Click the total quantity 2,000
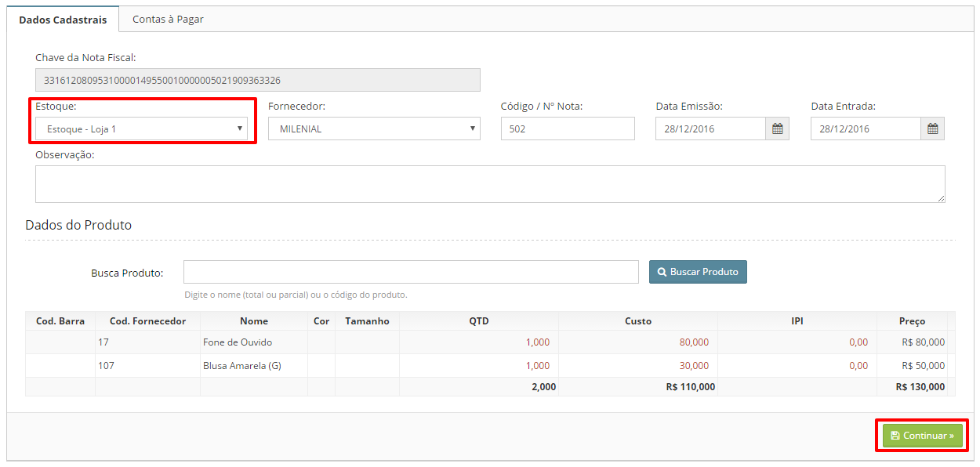Image resolution: width=980 pixels, height=467 pixels. point(543,387)
